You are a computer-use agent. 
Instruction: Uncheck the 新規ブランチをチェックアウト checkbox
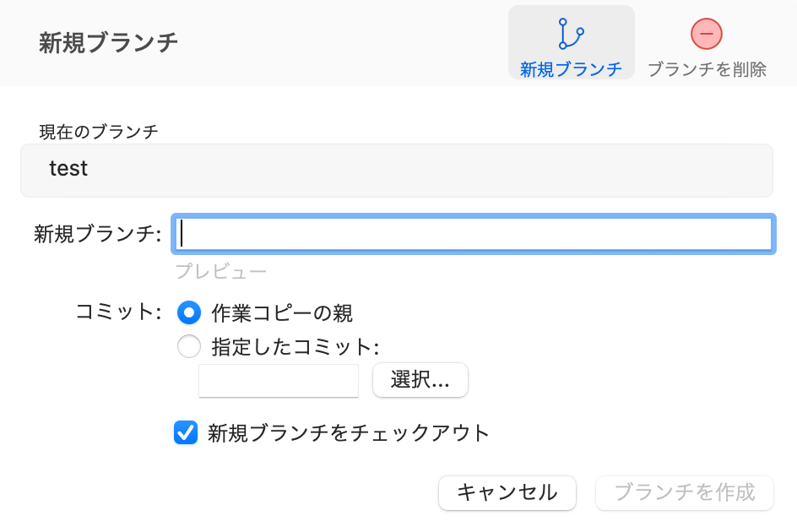tap(186, 433)
